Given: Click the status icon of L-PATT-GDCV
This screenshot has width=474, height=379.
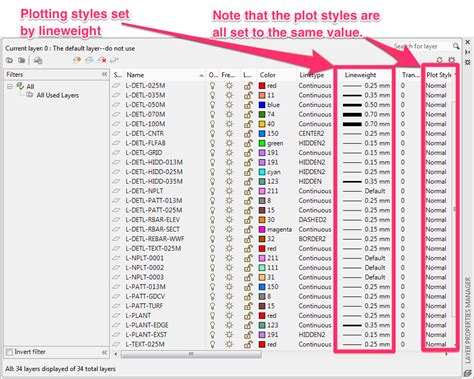Looking at the screenshot, I should click(x=116, y=296).
